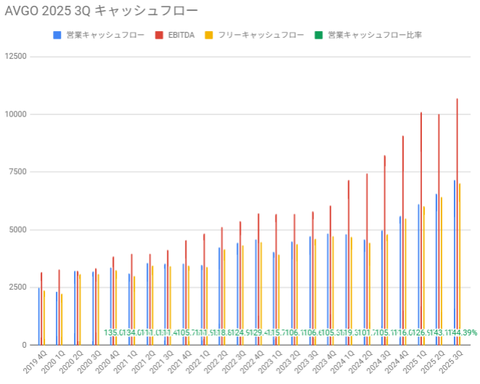This screenshot has height=384, width=480.
Task: Click the 2021 4Q x-axis label
Action: pos(180,361)
